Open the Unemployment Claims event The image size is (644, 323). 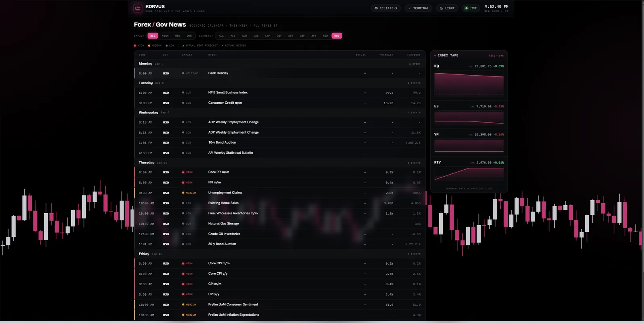(280, 193)
